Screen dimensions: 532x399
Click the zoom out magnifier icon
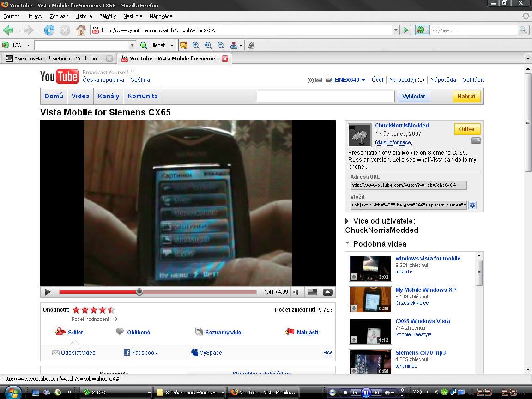pyautogui.click(x=221, y=45)
